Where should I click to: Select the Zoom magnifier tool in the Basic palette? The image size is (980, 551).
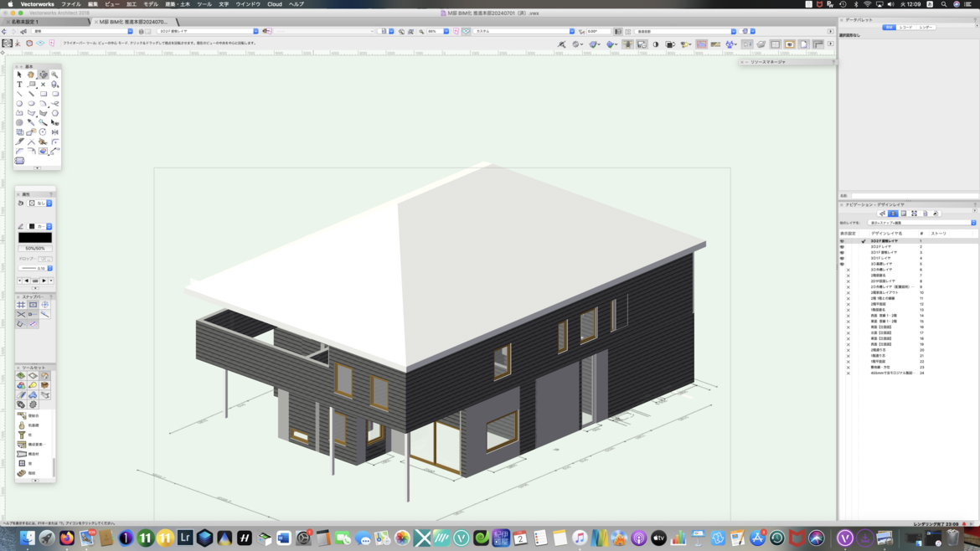[54, 75]
